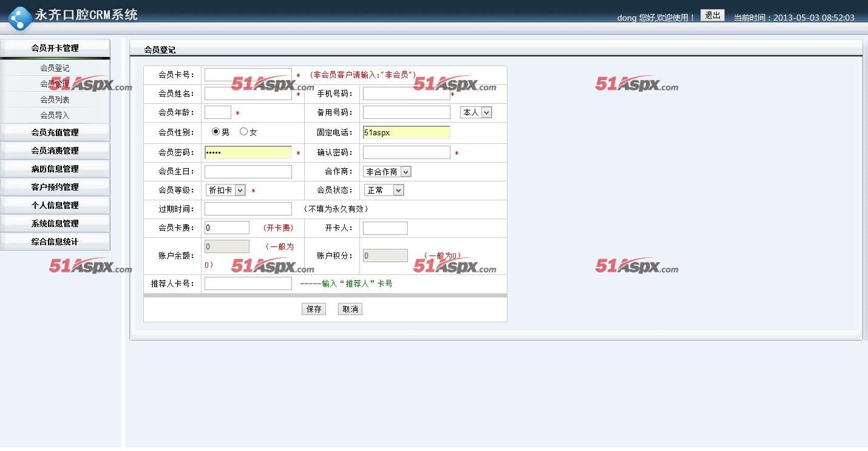Click the disabled 账户余额 field

tap(227, 246)
